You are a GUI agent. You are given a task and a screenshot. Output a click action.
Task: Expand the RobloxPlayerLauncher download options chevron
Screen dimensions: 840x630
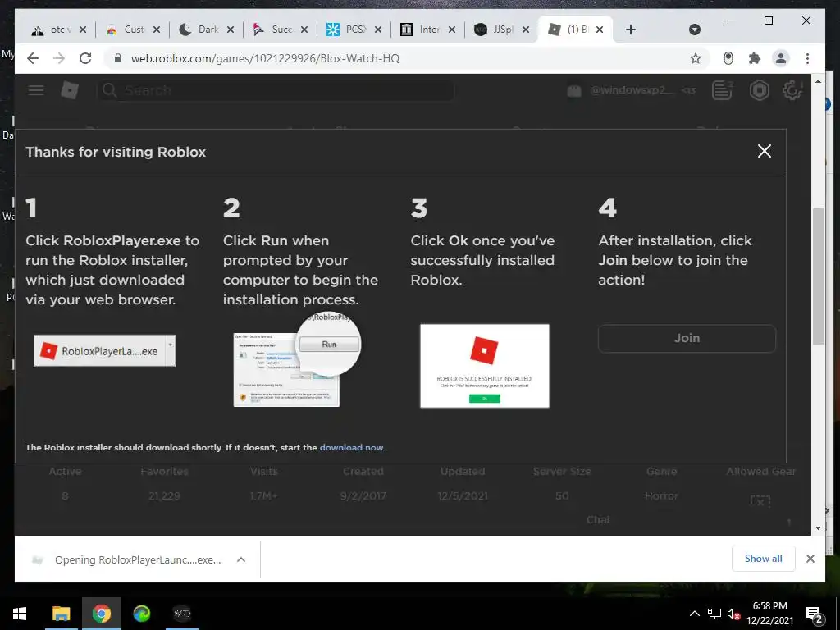point(241,559)
